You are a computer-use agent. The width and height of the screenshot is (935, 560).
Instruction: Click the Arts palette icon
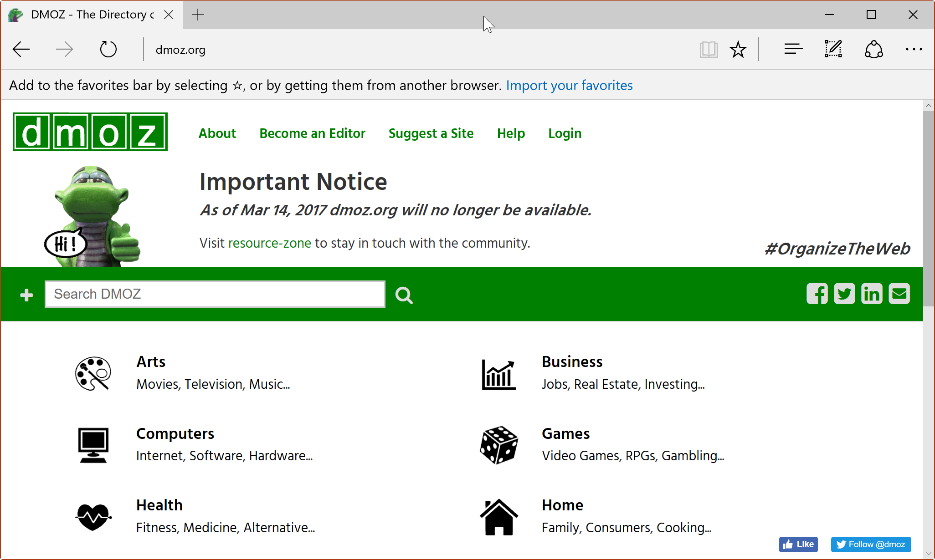[x=93, y=373]
